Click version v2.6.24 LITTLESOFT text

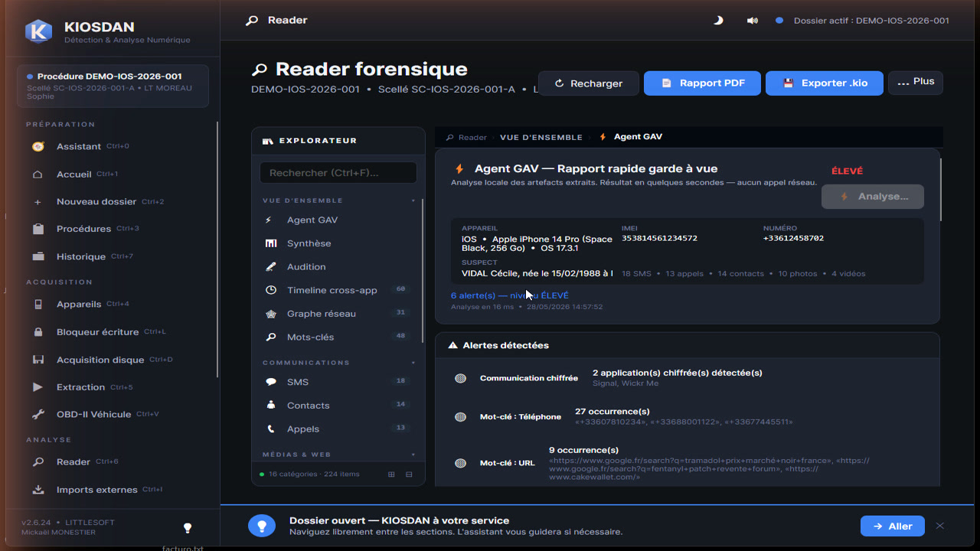[68, 523]
